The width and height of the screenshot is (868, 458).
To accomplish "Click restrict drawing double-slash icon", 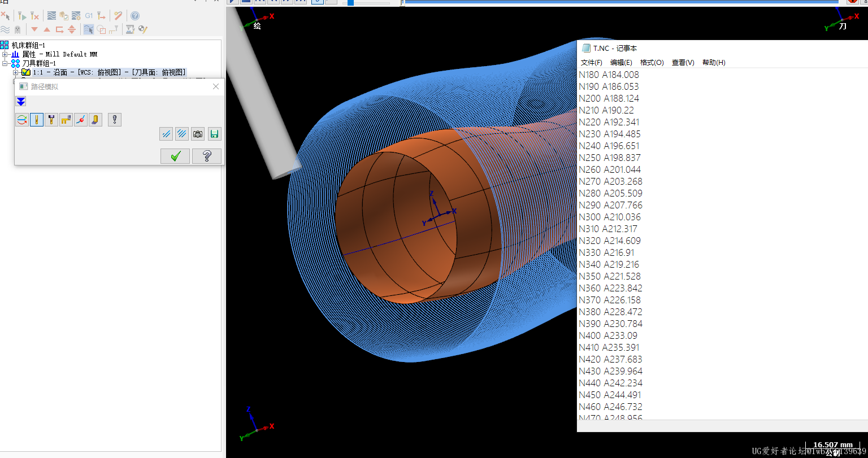I will [x=166, y=134].
